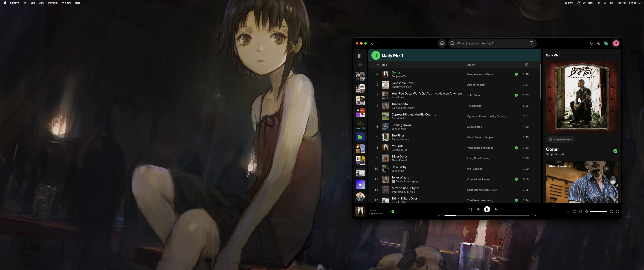Pause playback in the bottom player bar
Viewport: 644px width, 270px height.
pyautogui.click(x=487, y=209)
